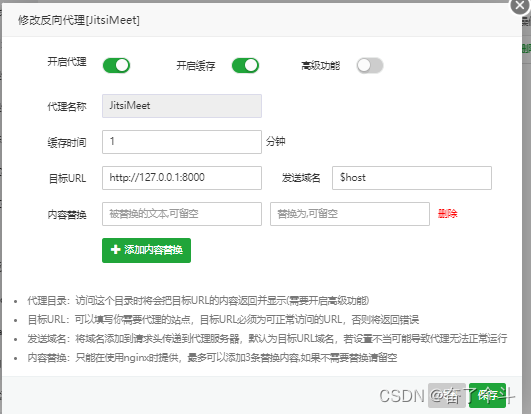
Task: Click the gray cancel button beside save
Action: [x=447, y=395]
